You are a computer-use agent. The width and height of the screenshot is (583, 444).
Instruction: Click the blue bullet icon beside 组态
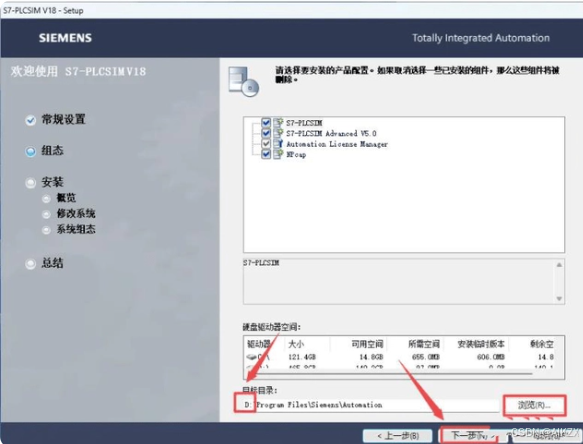pos(30,151)
